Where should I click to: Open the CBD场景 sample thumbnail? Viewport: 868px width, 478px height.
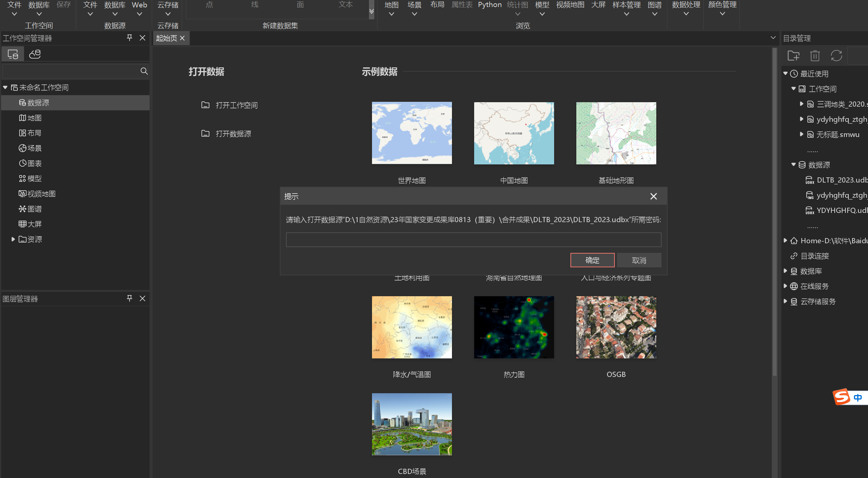[x=412, y=424]
